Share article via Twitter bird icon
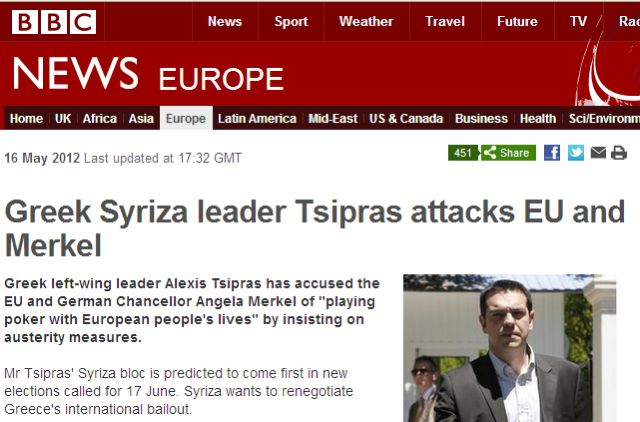This screenshot has width=640, height=422. (x=576, y=153)
